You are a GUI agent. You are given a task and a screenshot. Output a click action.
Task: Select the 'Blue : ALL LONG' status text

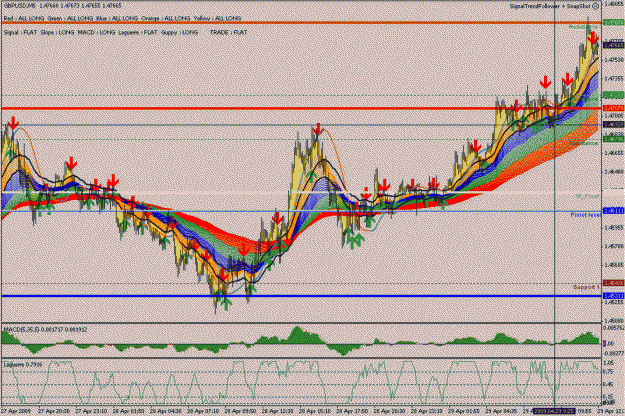(115, 18)
